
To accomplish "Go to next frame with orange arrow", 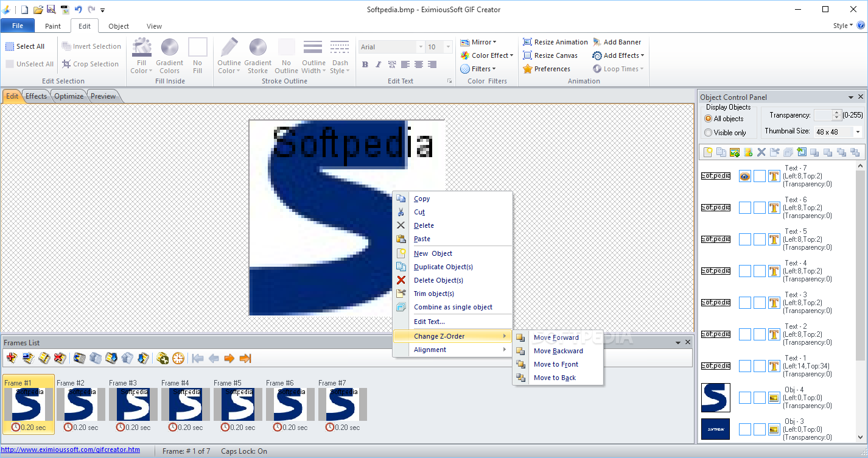I will coord(229,358).
